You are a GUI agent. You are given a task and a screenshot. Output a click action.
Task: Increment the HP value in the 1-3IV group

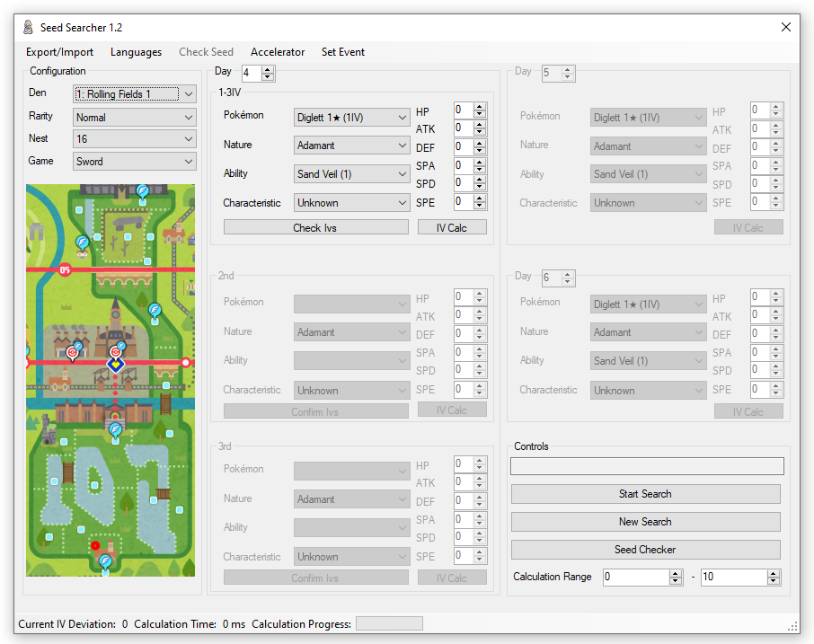(480, 106)
